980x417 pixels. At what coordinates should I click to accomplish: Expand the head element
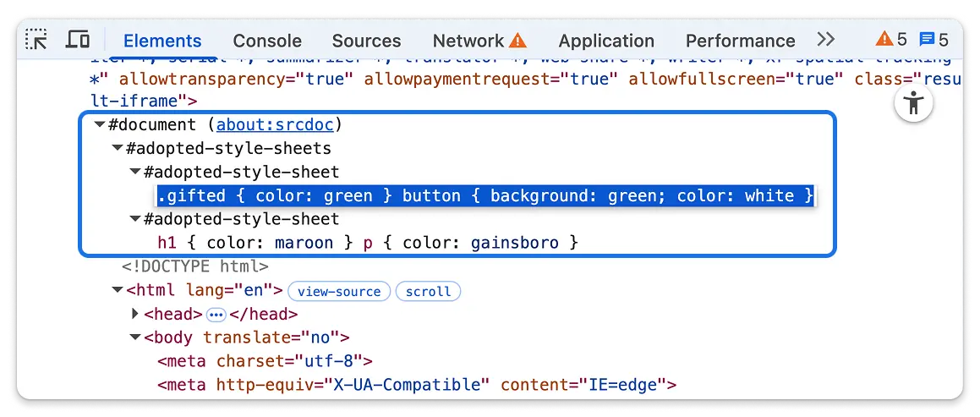click(135, 315)
